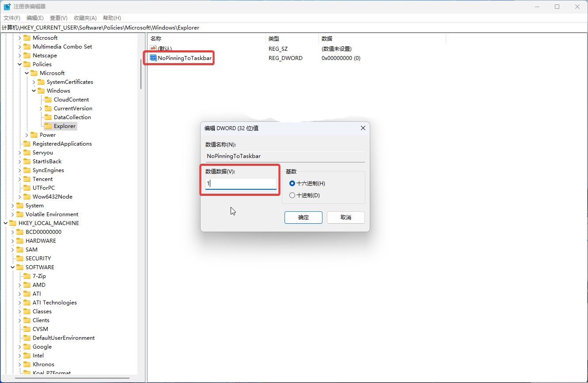The height and width of the screenshot is (383, 588).
Task: Select the HARDWARE folder icon
Action: (20, 240)
